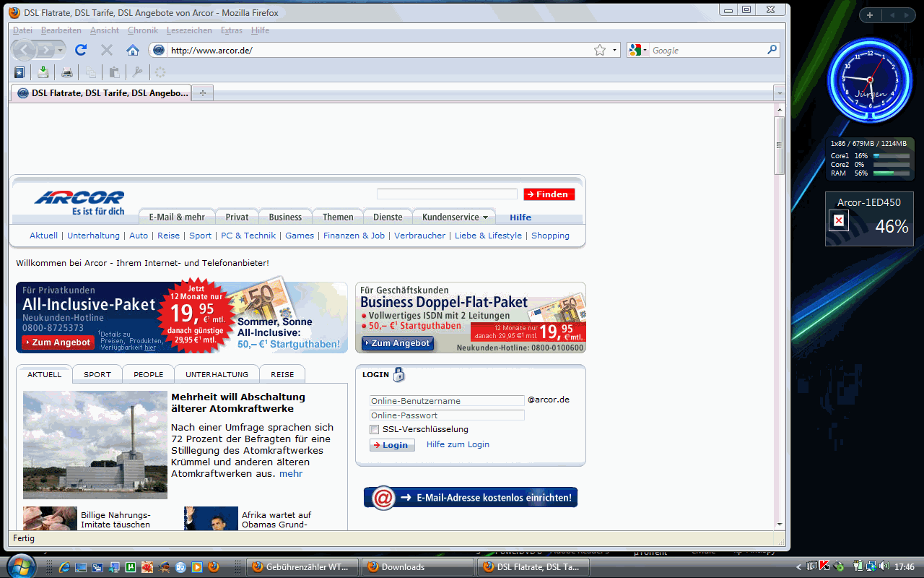Viewport: 924px width, 578px height.
Task: Click the stop loading X icon
Action: point(107,50)
